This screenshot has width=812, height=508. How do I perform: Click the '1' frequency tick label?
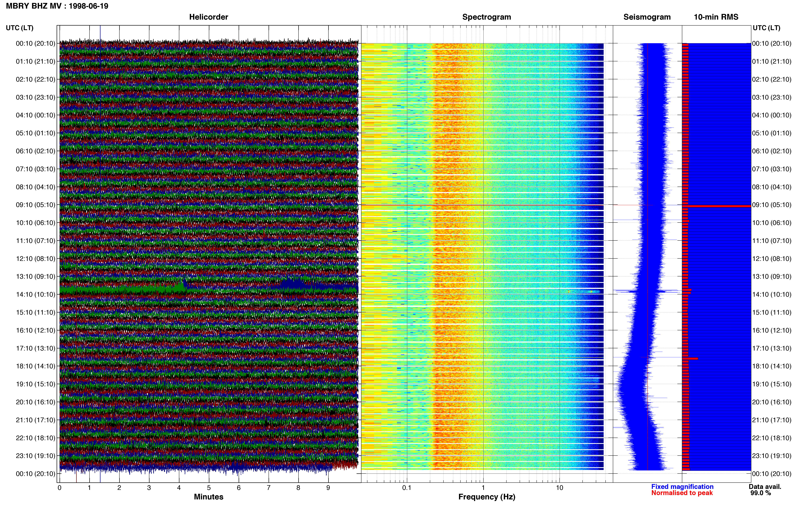click(x=483, y=487)
